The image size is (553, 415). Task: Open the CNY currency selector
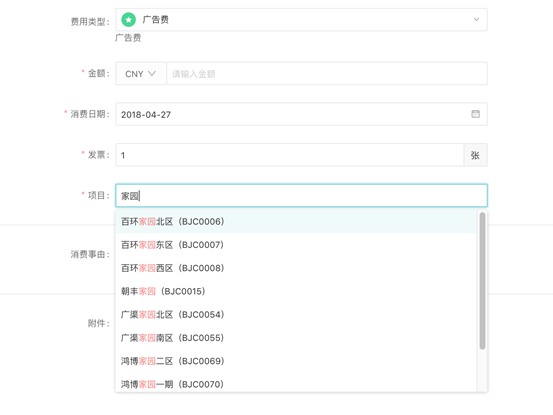(141, 74)
